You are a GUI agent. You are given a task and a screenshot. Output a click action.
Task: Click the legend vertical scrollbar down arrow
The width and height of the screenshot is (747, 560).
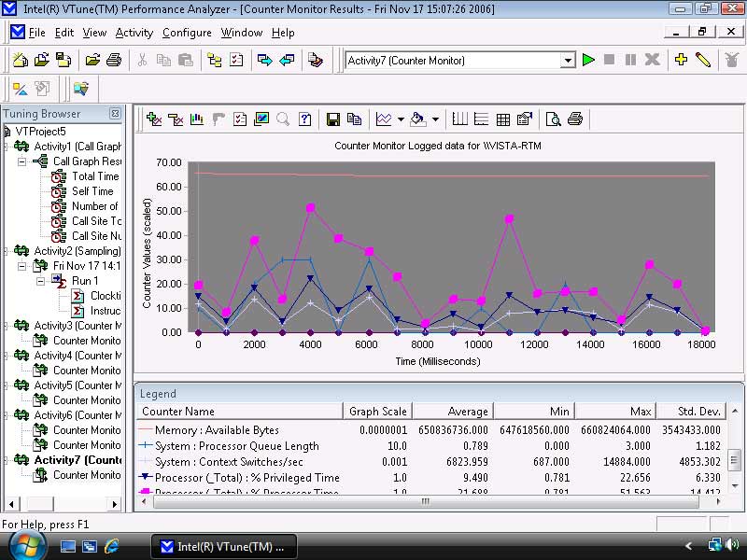click(735, 485)
